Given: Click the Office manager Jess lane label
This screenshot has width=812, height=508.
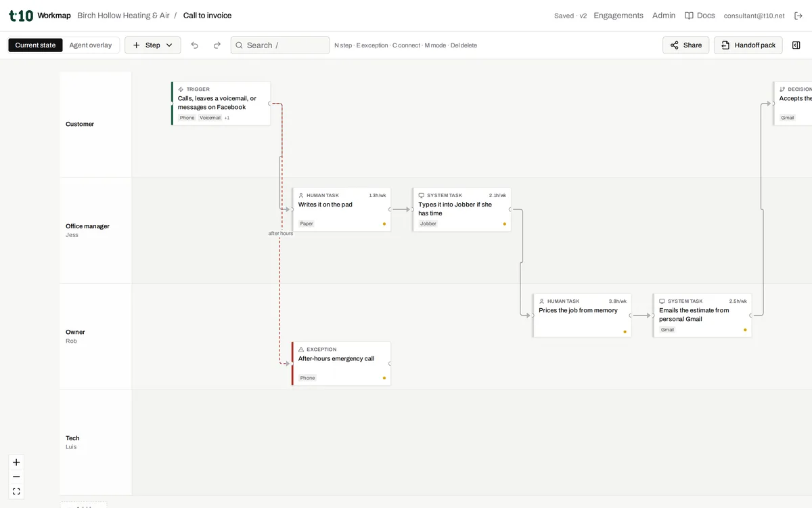Looking at the screenshot, I should pyautogui.click(x=87, y=230).
